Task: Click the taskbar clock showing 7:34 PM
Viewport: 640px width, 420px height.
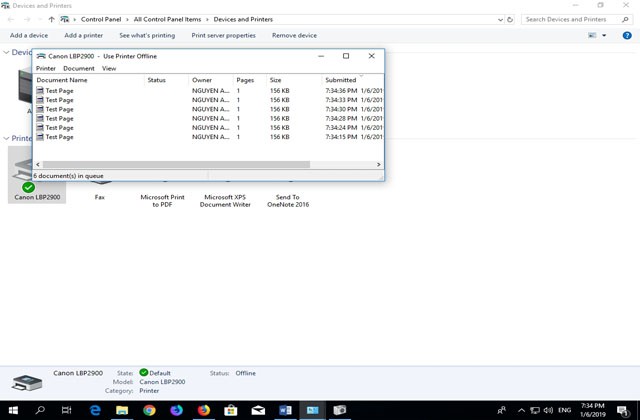Action: (593, 410)
